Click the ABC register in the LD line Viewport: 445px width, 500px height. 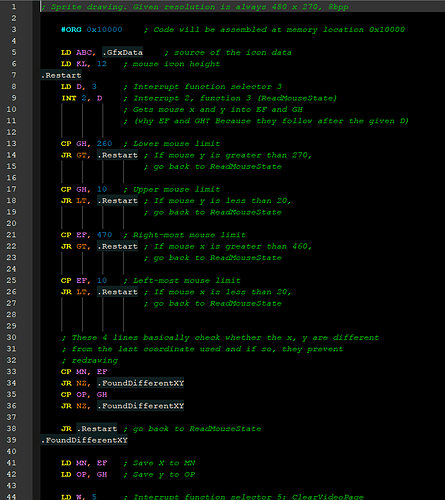point(85,53)
